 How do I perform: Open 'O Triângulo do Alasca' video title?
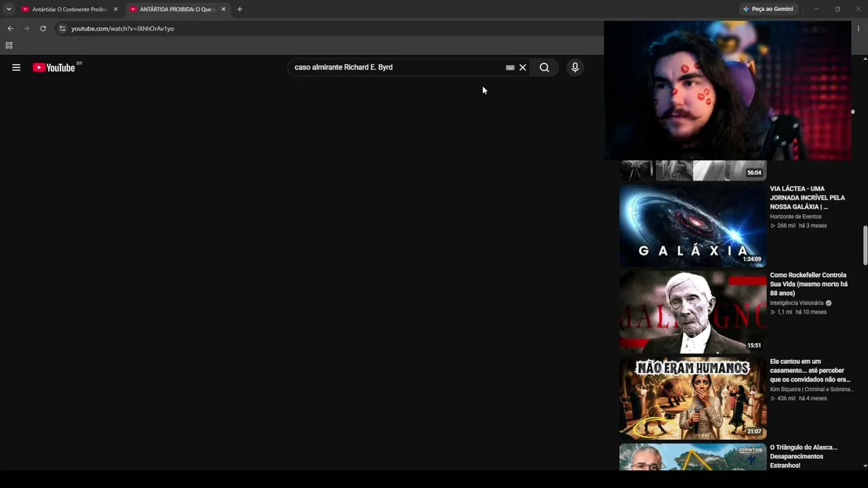(804, 456)
